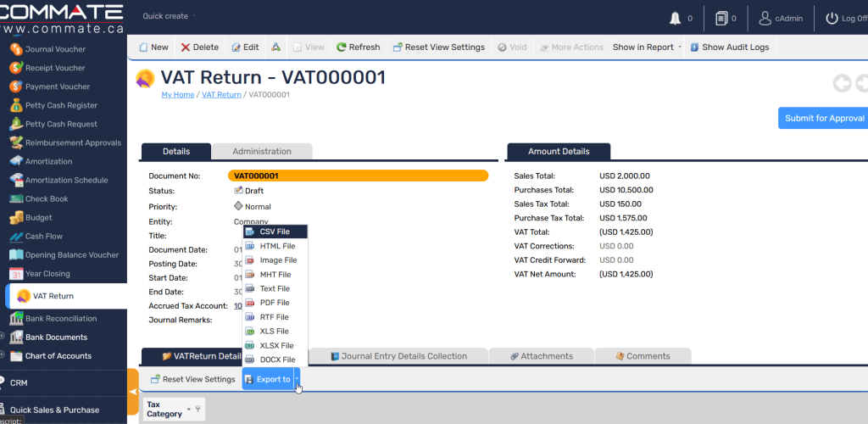Export as HTML File

coord(275,246)
